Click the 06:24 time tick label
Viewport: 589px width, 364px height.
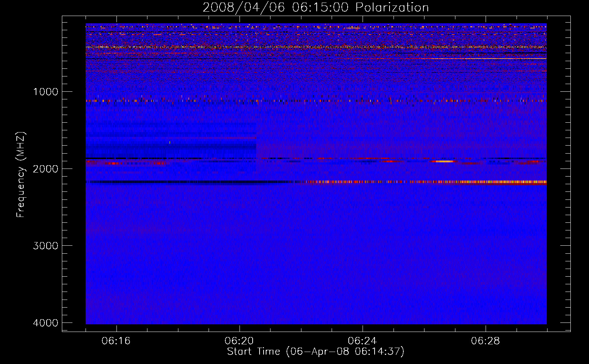pos(362,341)
